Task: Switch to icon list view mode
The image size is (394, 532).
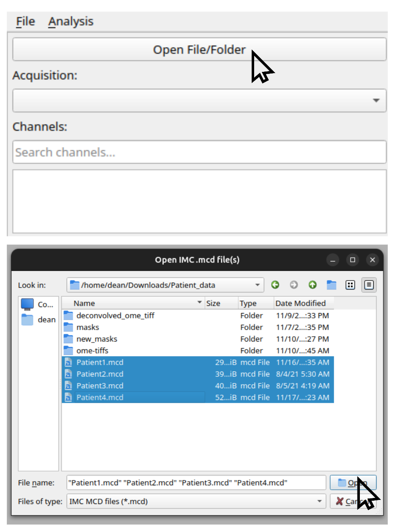Action: click(350, 285)
